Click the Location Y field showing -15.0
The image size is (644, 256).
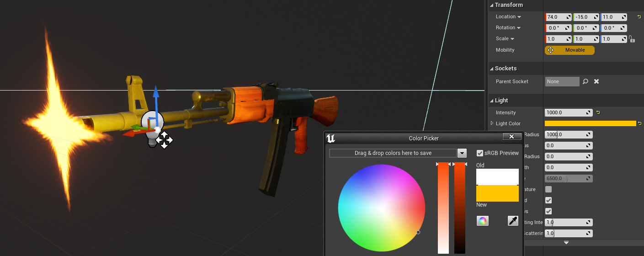pyautogui.click(x=586, y=17)
